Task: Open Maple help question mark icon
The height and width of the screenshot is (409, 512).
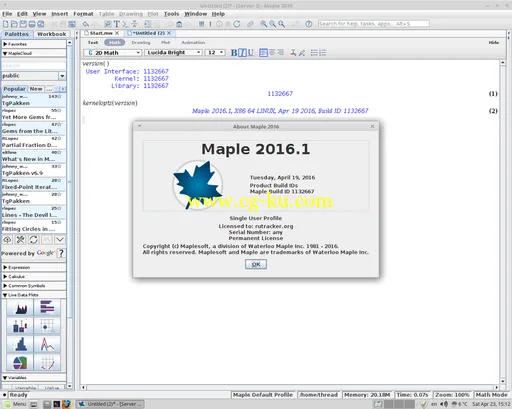Action: tap(309, 24)
